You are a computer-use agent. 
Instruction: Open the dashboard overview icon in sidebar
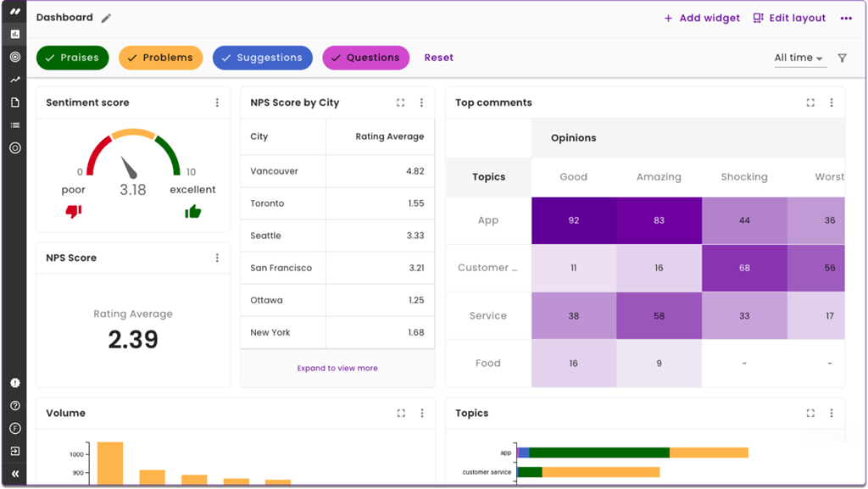14,34
